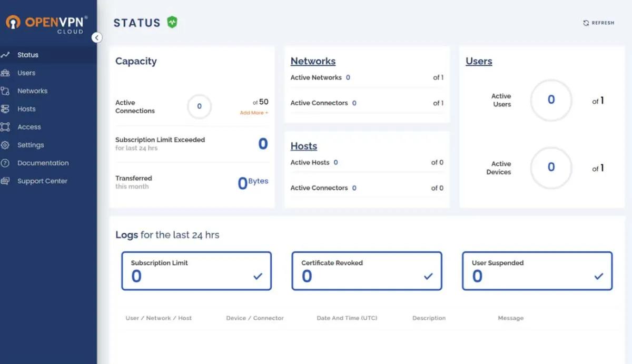Viewport: 632px width, 364px height.
Task: Click the Settings gear icon in sidebar
Action: pos(5,145)
